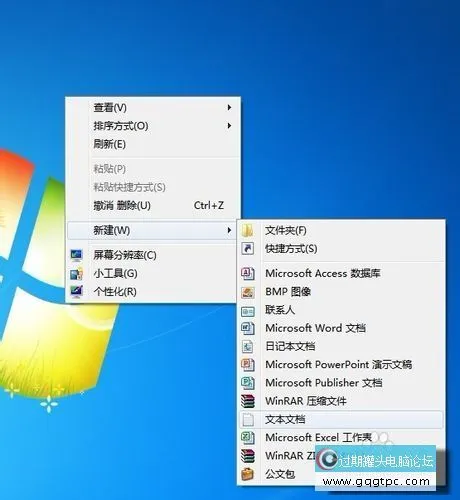The image size is (460, 500).
Task: Select the 新建(W) menu entry
Action: 153,230
